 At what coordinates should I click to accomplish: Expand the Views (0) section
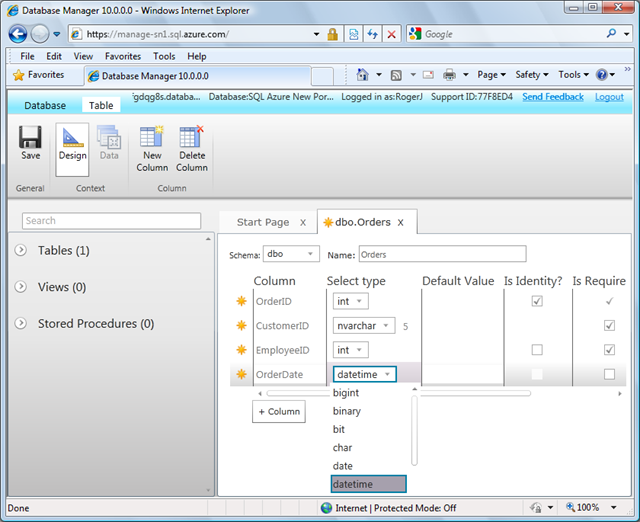20,287
